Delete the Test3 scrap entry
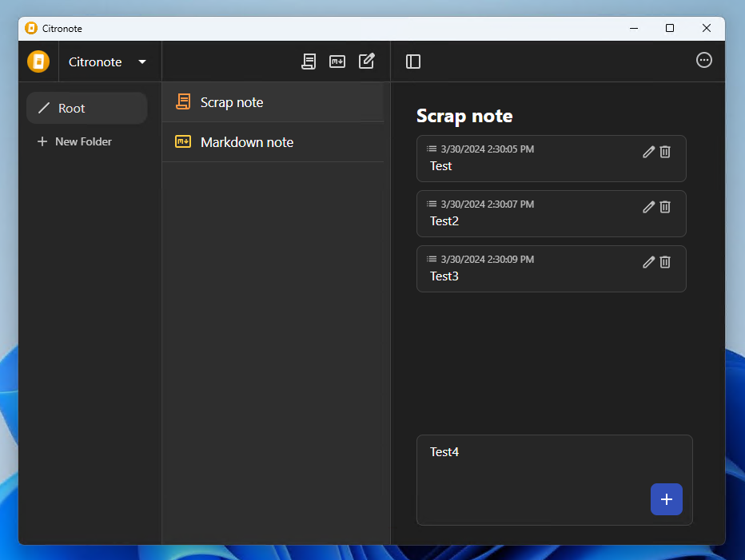 pyautogui.click(x=665, y=262)
